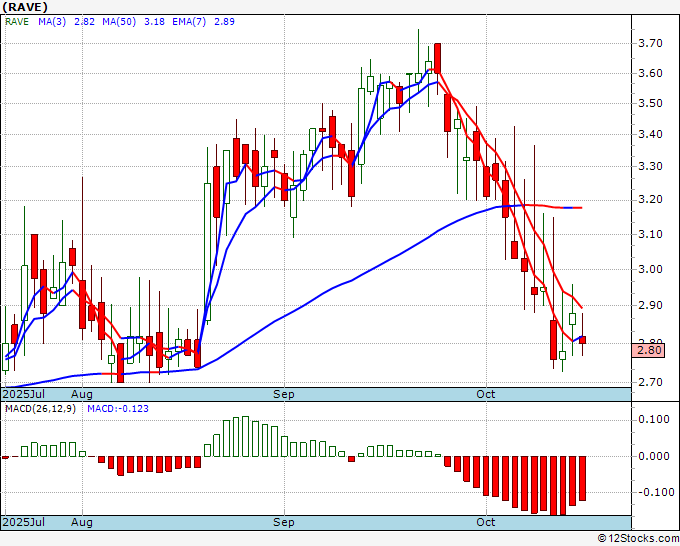Click the 3.20 price axis label
Image resolution: width=680 pixels, height=546 pixels.
coord(651,199)
